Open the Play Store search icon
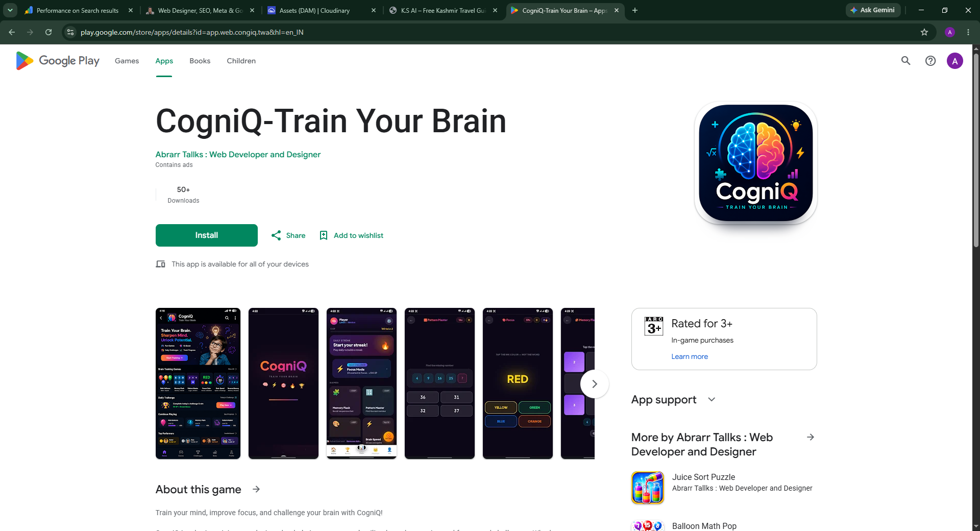This screenshot has width=980, height=531. pyautogui.click(x=905, y=61)
